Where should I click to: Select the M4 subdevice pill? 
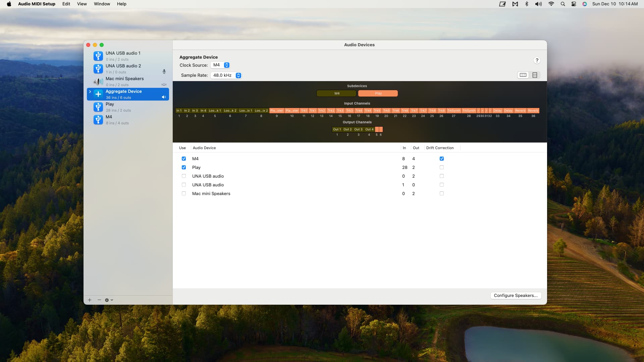(336, 93)
